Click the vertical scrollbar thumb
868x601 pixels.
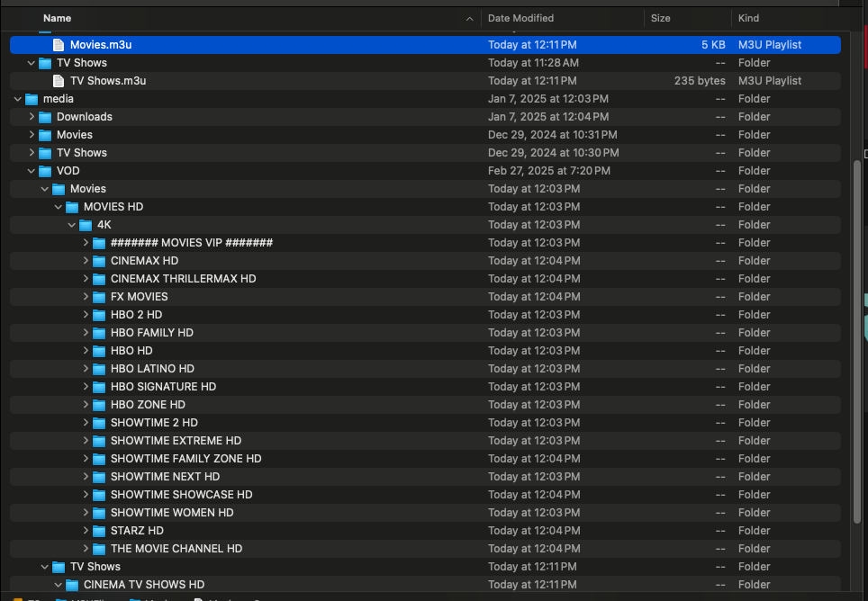857,341
